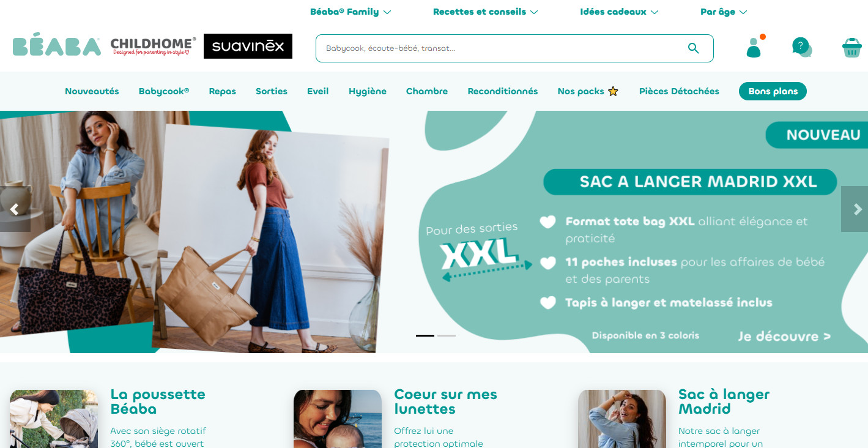868x448 pixels.
Task: Click the Bons plans button
Action: (x=773, y=91)
